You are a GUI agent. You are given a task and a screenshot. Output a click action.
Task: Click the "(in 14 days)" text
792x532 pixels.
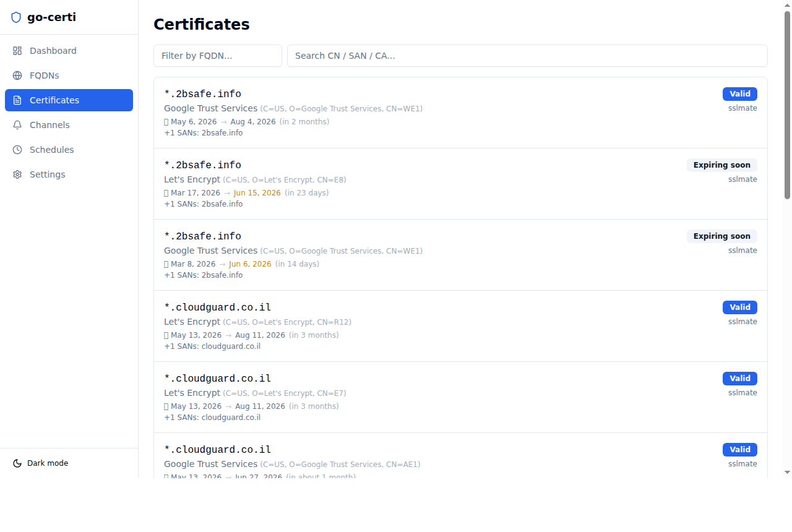(297, 264)
